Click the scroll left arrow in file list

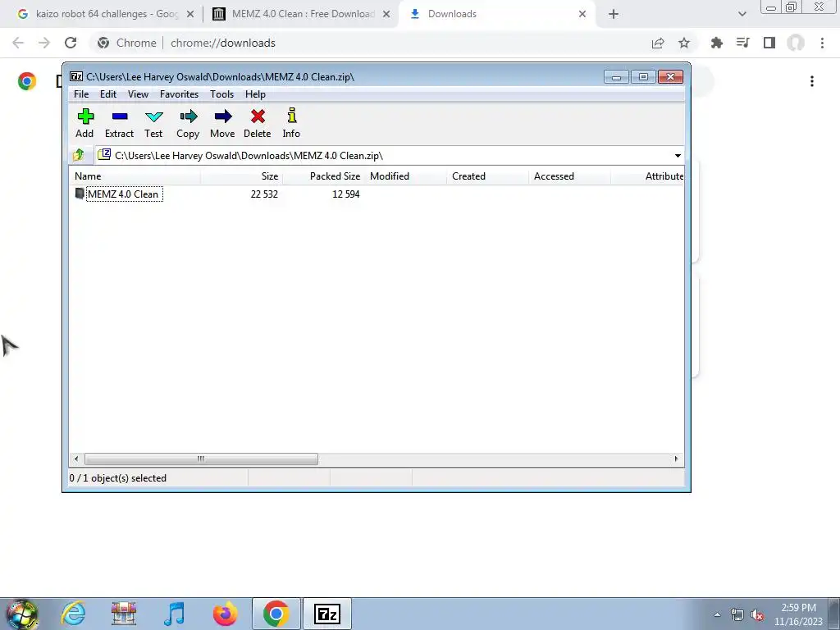tap(76, 459)
